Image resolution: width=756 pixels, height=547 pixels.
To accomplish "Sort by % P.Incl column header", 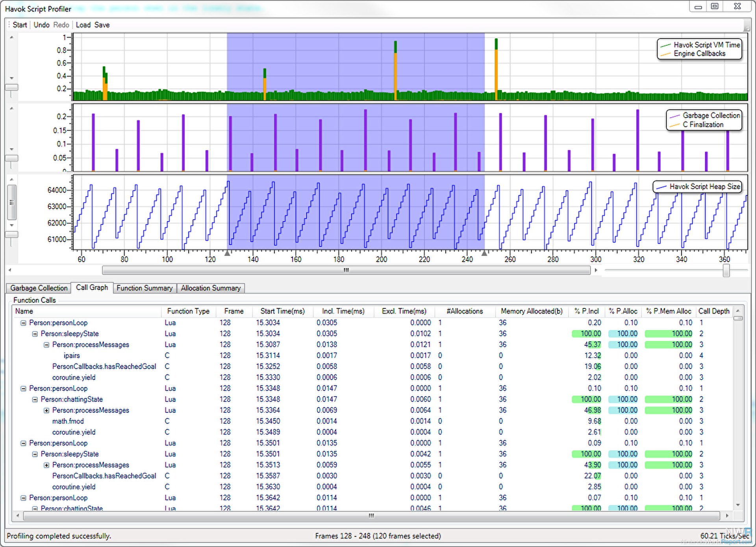I will click(586, 311).
